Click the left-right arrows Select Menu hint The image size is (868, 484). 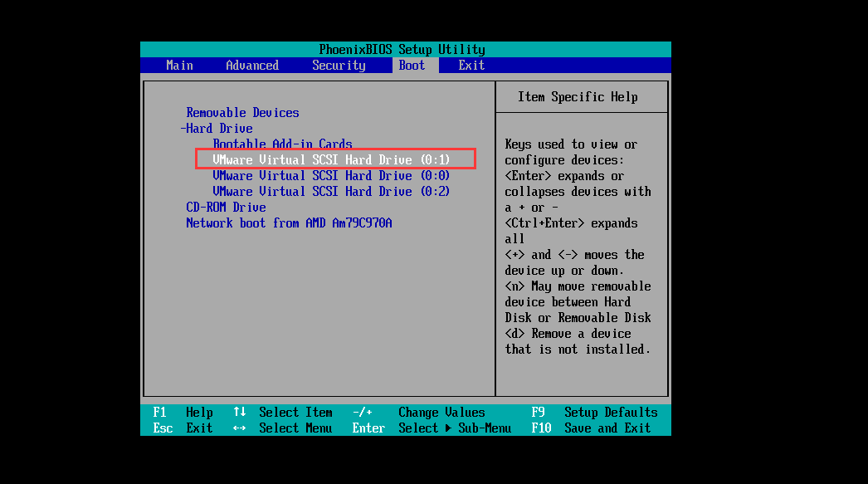282,428
